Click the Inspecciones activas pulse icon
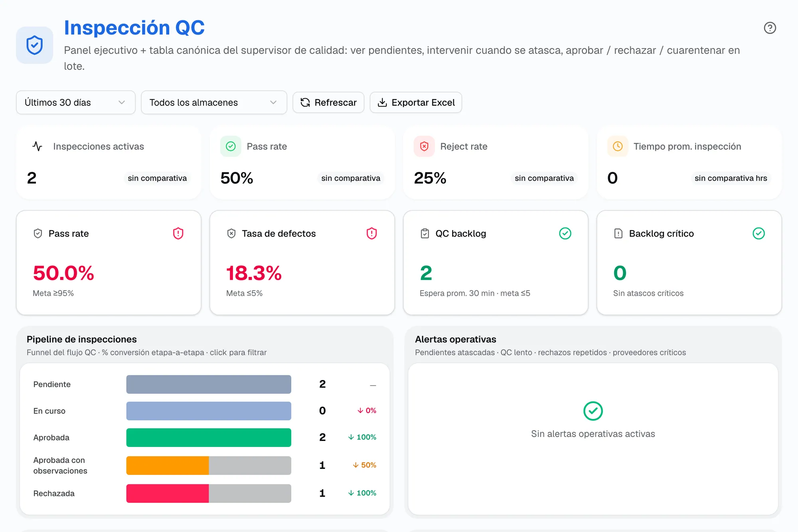Viewport: 798px width, 532px height. [x=37, y=146]
